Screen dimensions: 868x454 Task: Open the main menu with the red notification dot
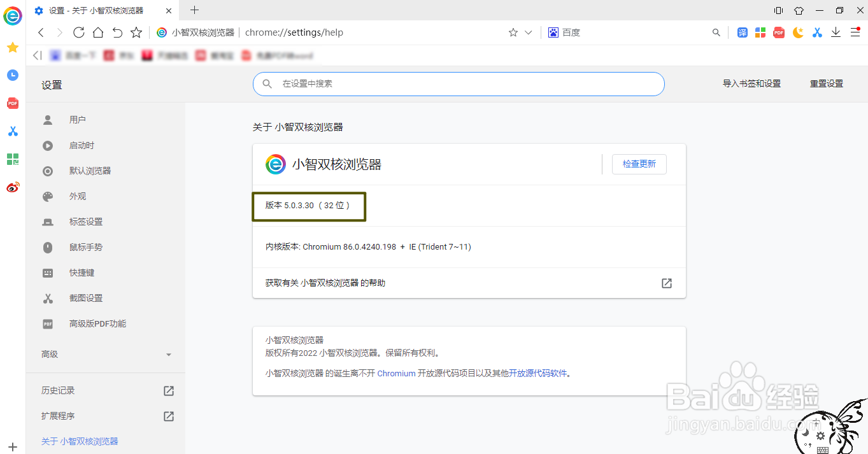(x=854, y=32)
